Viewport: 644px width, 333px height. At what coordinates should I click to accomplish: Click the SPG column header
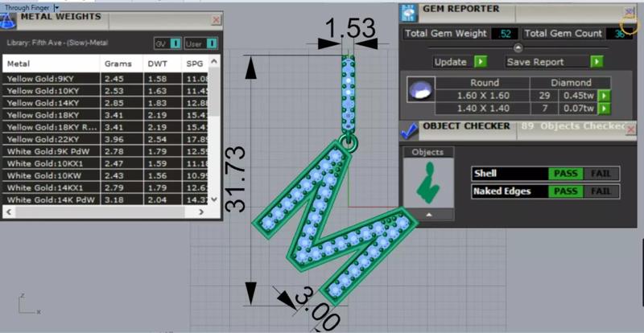click(195, 64)
